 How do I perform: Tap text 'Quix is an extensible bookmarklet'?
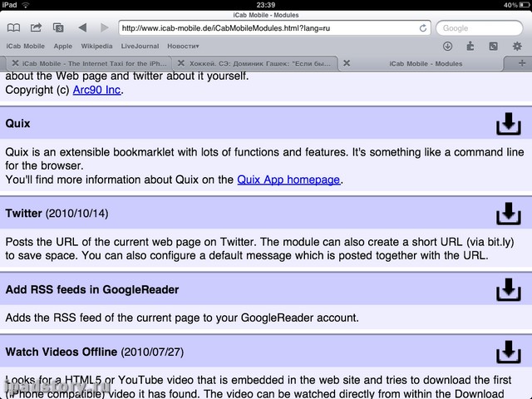tap(90, 152)
